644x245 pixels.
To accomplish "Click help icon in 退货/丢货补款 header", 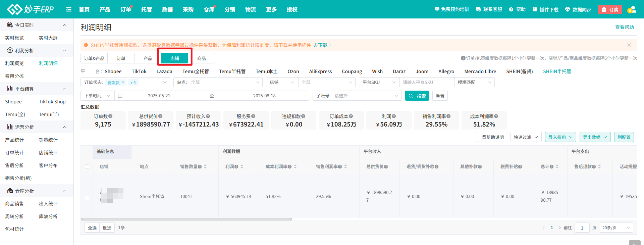I will click(x=436, y=167).
